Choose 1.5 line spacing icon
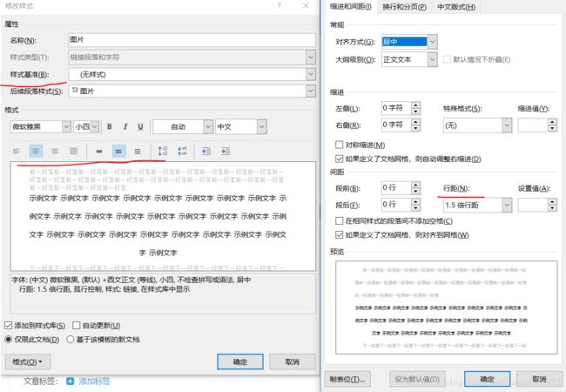 pyautogui.click(x=118, y=152)
